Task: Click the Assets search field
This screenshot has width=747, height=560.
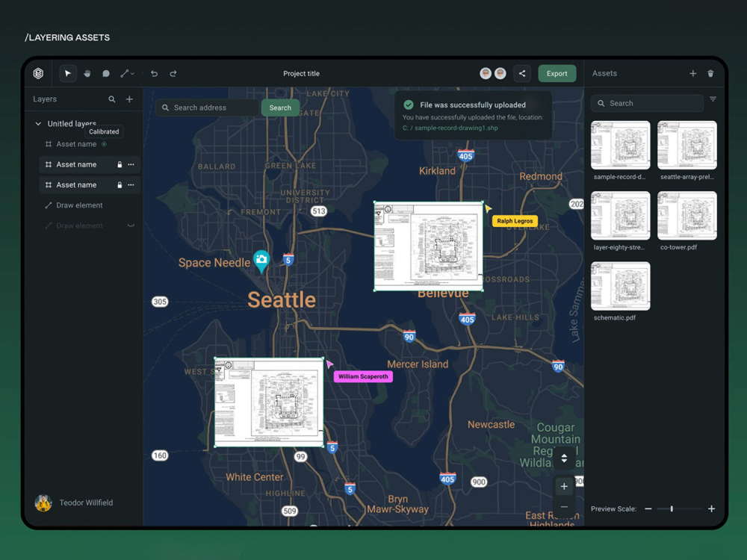Action: coord(647,103)
